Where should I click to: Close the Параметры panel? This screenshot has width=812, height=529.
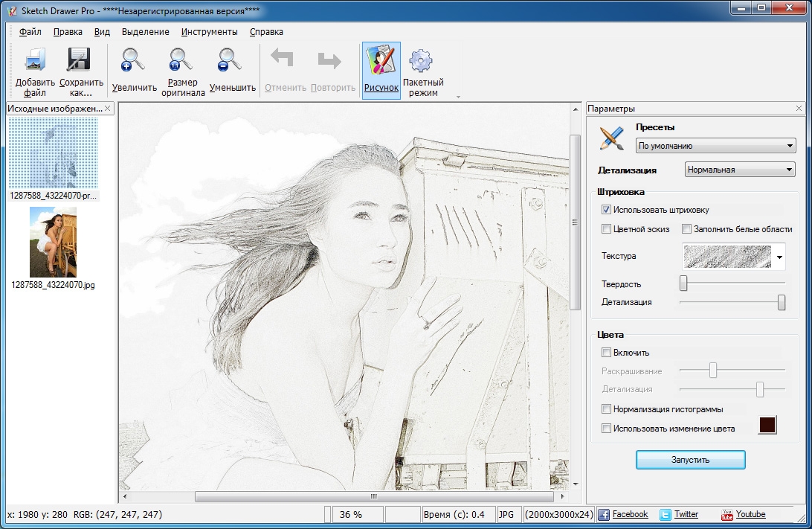[x=799, y=109]
